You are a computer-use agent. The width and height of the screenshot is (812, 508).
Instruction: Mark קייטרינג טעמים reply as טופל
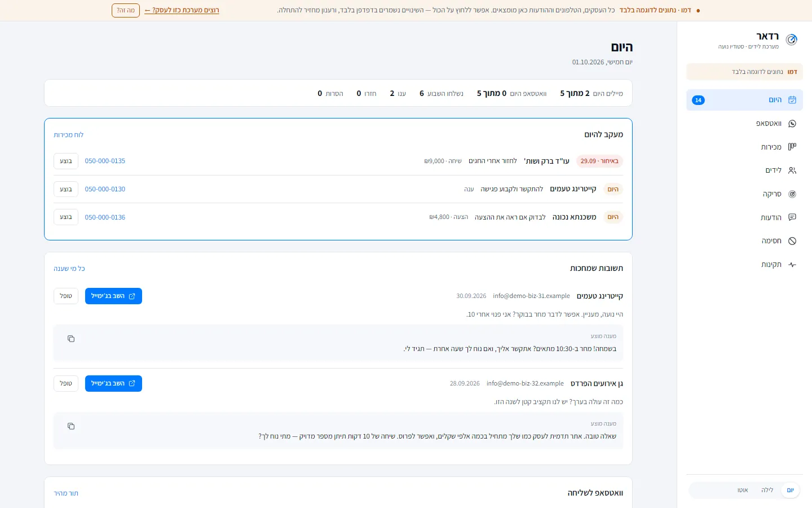click(x=66, y=296)
